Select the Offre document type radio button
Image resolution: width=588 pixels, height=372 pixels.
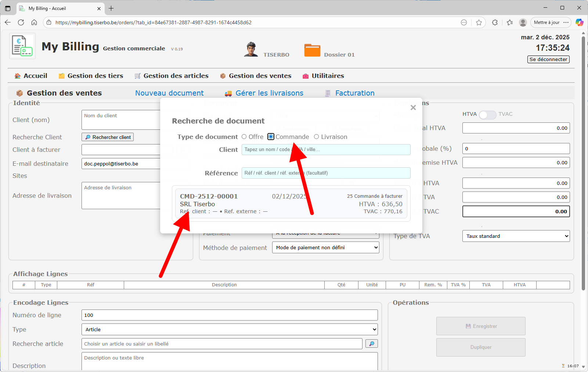click(244, 137)
